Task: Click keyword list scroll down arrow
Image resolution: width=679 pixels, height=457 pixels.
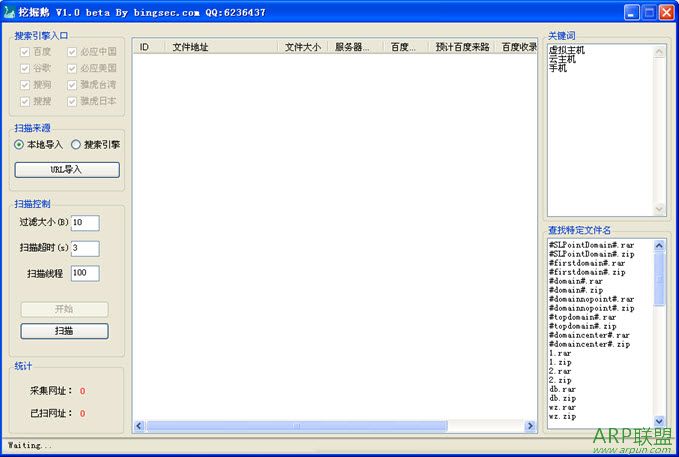Action: pos(659,209)
